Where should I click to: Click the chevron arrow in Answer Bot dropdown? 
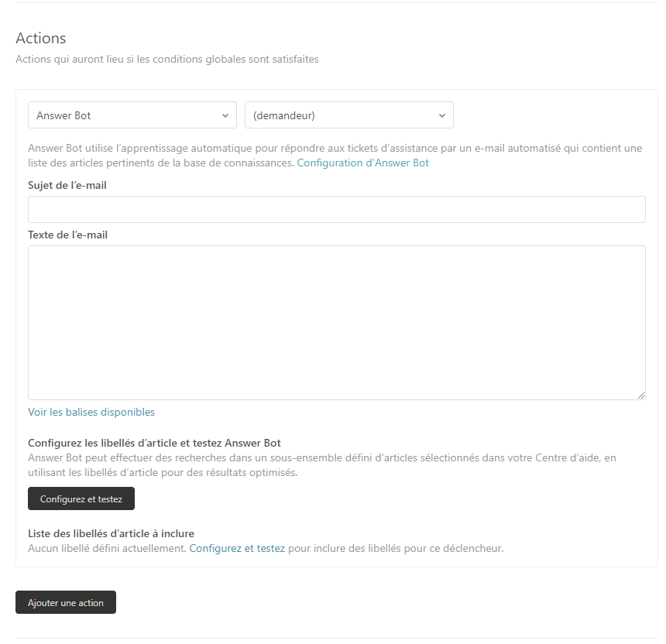225,115
